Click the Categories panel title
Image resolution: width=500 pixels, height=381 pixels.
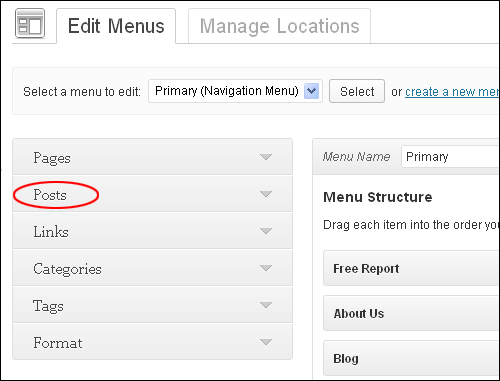click(x=67, y=269)
